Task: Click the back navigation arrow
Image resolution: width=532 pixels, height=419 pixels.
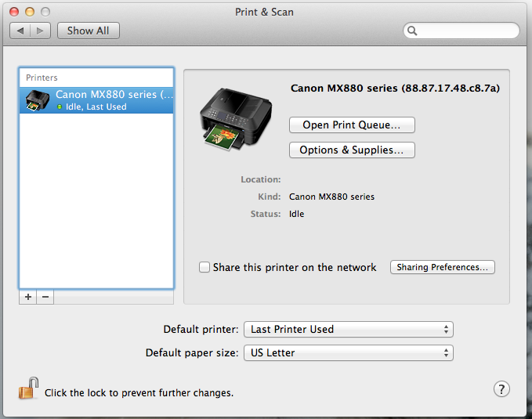Action: 20,31
